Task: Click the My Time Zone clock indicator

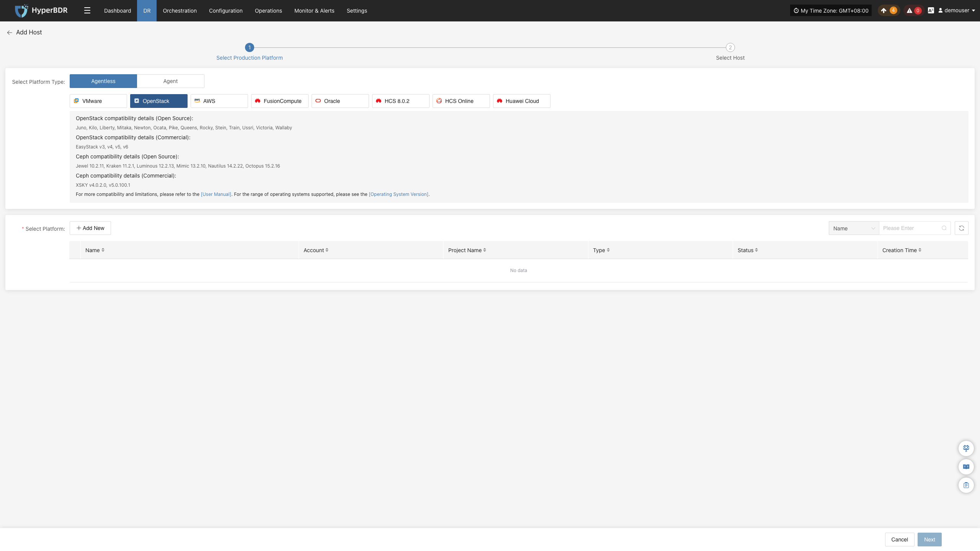Action: click(x=831, y=11)
